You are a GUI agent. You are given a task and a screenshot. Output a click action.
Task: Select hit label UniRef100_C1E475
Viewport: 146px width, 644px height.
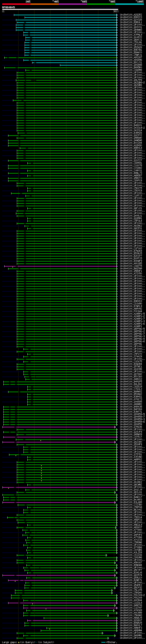pyautogui.click(x=131, y=361)
